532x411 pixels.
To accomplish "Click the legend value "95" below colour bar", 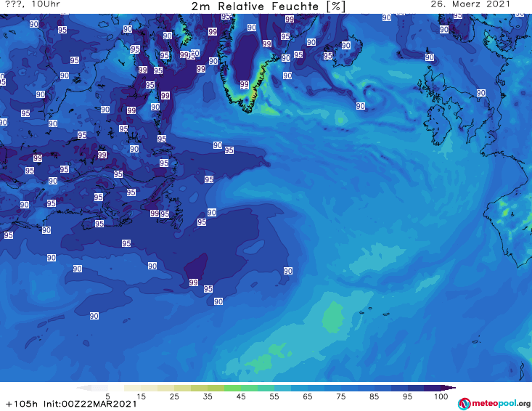I will pyautogui.click(x=407, y=396).
